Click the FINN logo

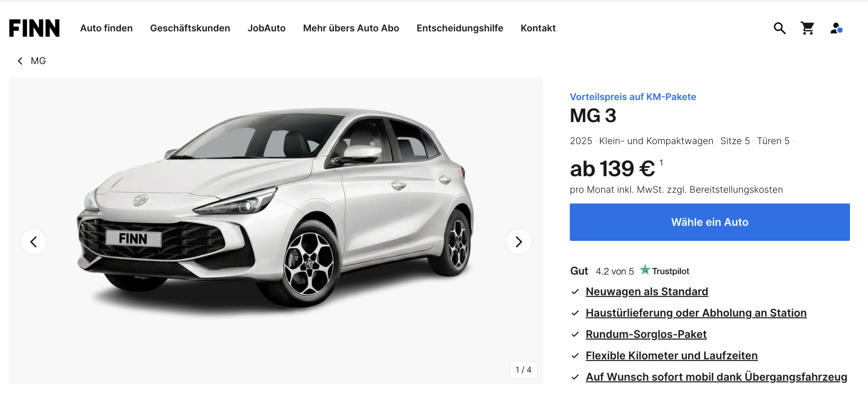point(34,28)
